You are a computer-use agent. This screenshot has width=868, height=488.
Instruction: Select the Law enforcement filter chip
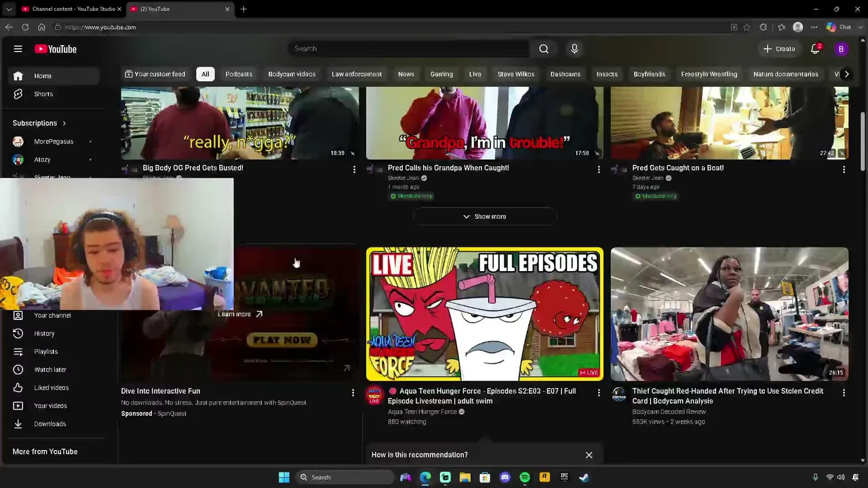tap(357, 74)
